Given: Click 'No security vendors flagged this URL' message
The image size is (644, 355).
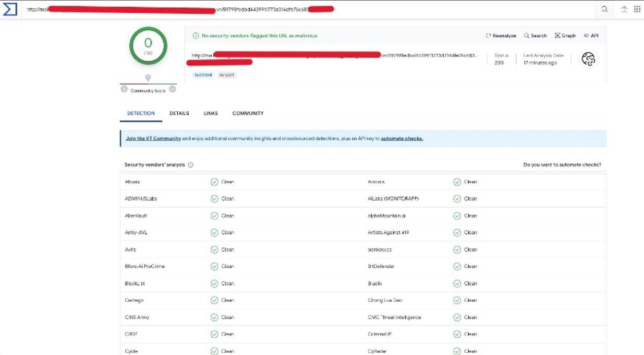Looking at the screenshot, I should tap(260, 35).
